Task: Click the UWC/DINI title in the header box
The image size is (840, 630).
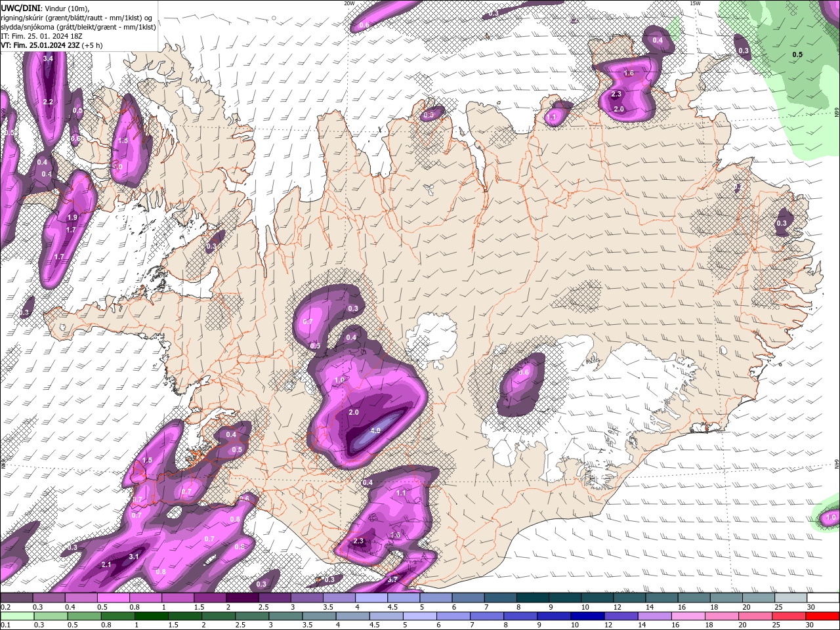Action: tap(20, 7)
